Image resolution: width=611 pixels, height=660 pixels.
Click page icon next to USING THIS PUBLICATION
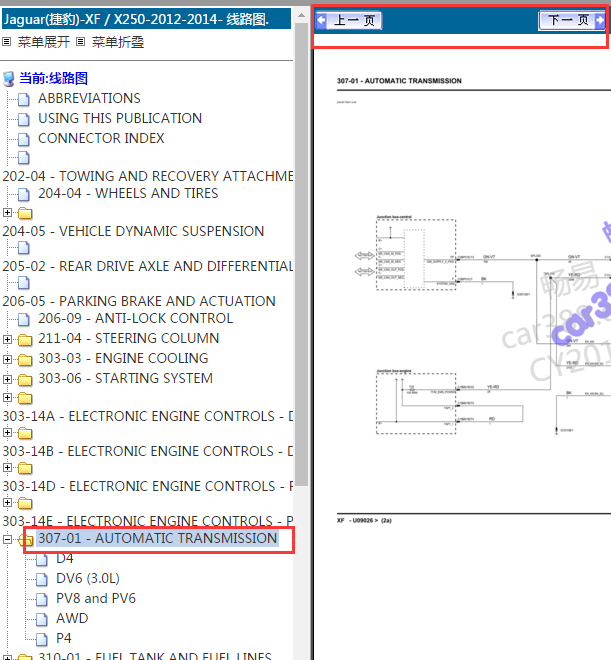[x=24, y=120]
